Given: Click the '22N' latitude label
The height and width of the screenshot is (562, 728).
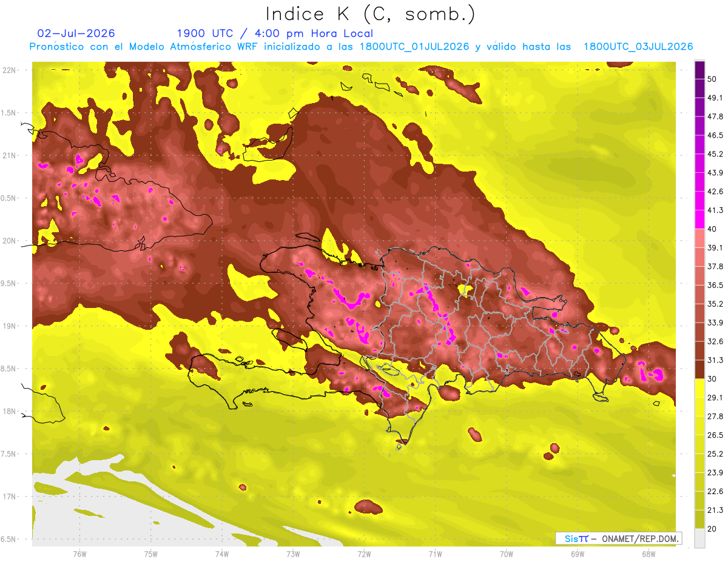Looking at the screenshot, I should 9,70.
